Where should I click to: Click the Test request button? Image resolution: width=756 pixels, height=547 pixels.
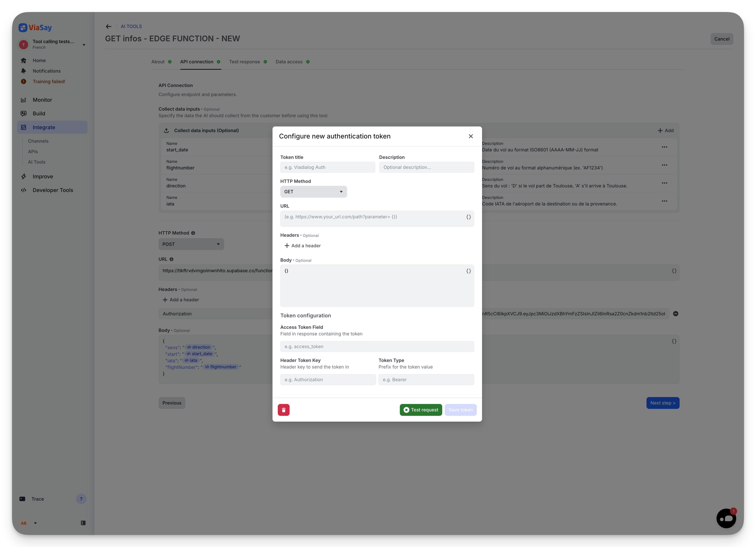tap(421, 410)
